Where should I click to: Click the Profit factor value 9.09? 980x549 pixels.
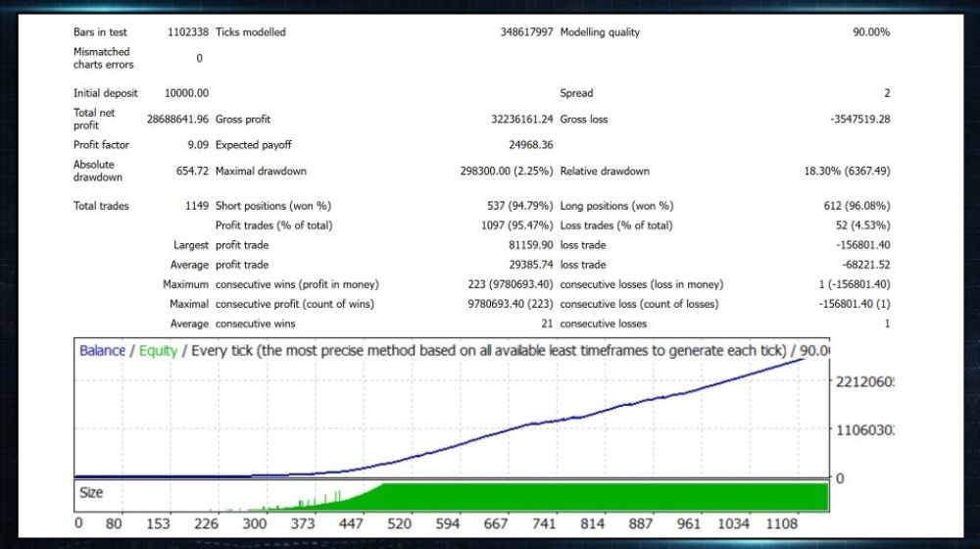click(198, 144)
